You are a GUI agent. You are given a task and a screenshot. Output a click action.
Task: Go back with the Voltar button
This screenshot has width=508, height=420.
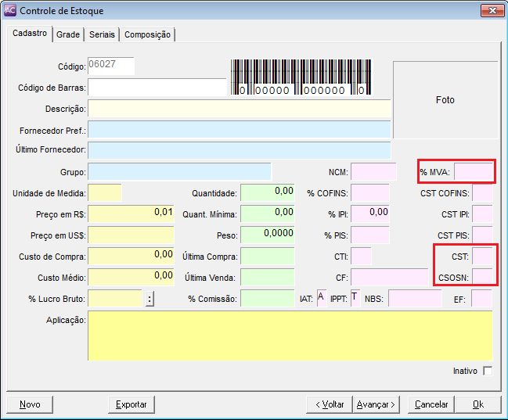click(x=330, y=404)
